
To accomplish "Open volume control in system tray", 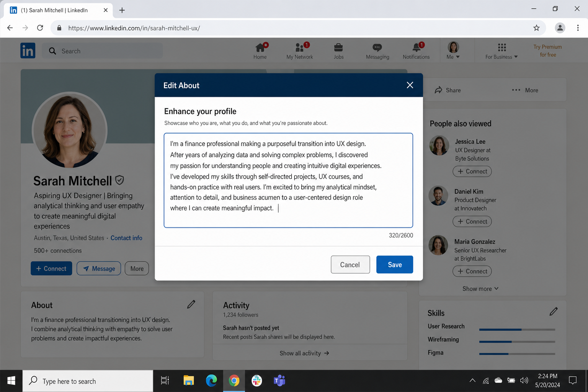I will (x=524, y=381).
